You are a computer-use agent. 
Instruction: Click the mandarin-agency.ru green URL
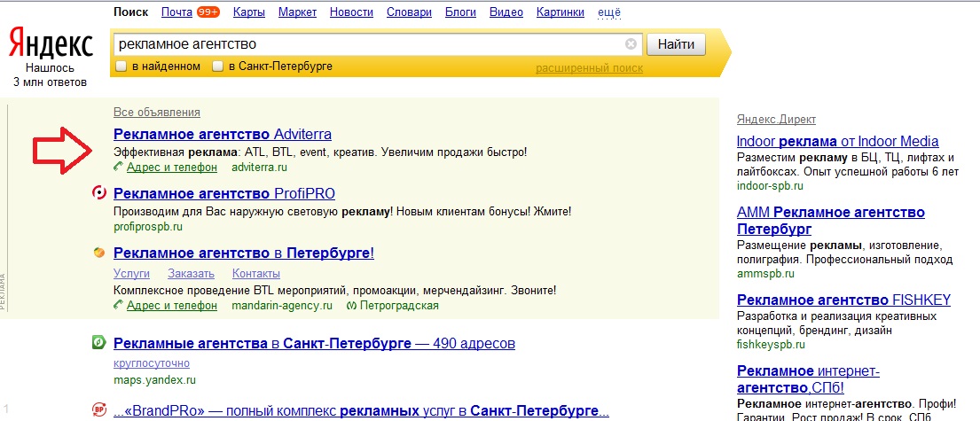point(282,306)
